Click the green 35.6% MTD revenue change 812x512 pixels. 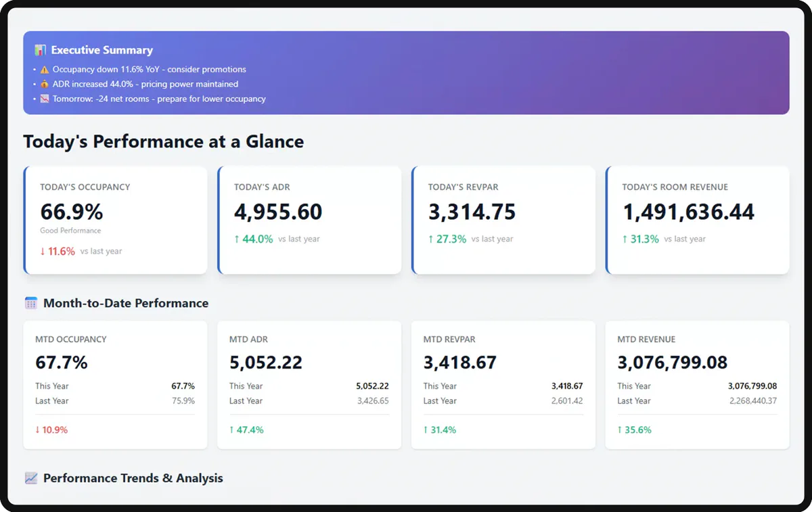[x=635, y=429]
